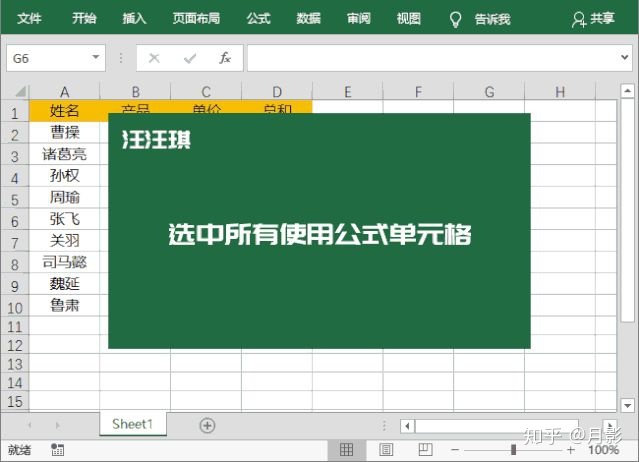This screenshot has height=462, width=639.
Task: Select row 15 header
Action: pyautogui.click(x=15, y=402)
